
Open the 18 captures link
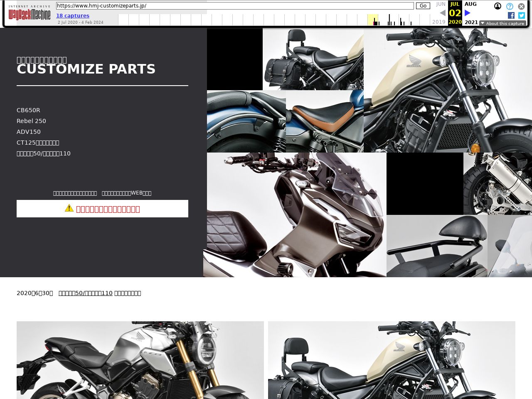[x=73, y=16]
